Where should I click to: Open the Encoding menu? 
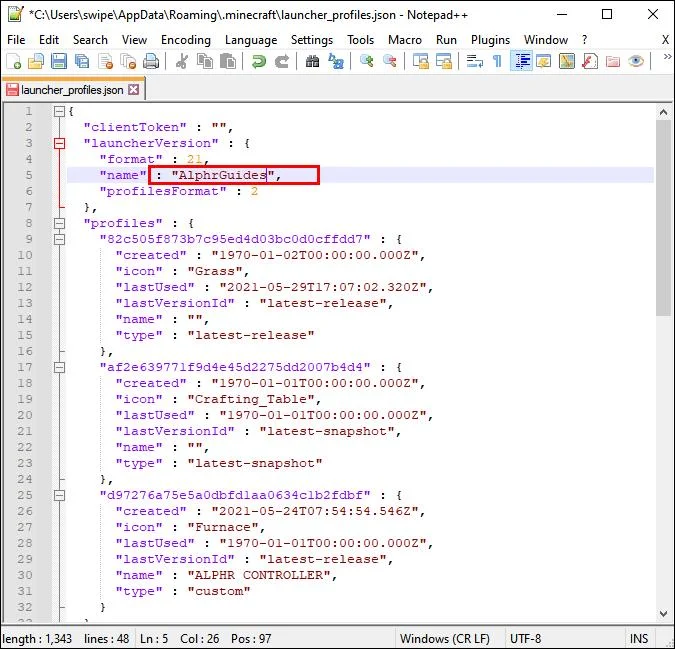point(186,40)
